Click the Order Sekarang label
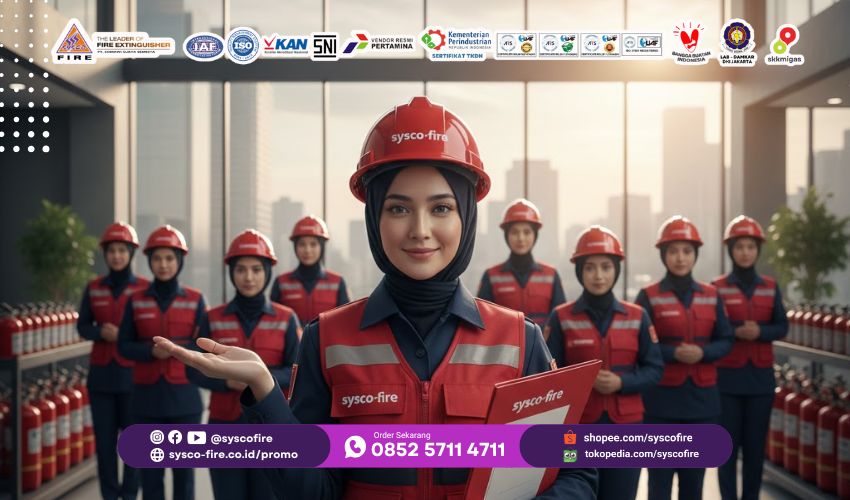This screenshot has height=500, width=850. pyautogui.click(x=402, y=435)
